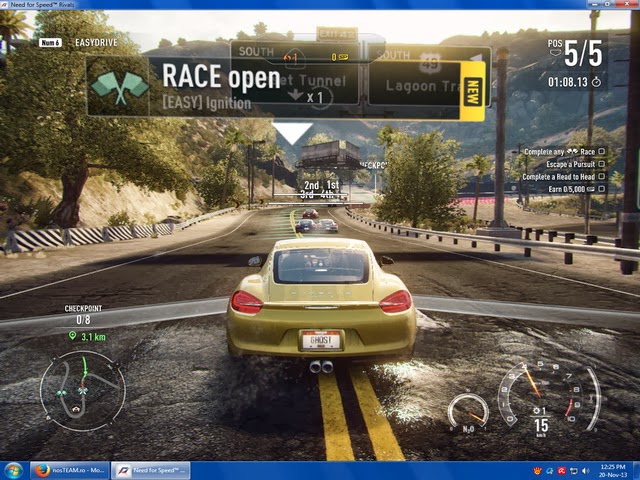Click the GHOST license plate
The image size is (640, 480).
pos(321,340)
